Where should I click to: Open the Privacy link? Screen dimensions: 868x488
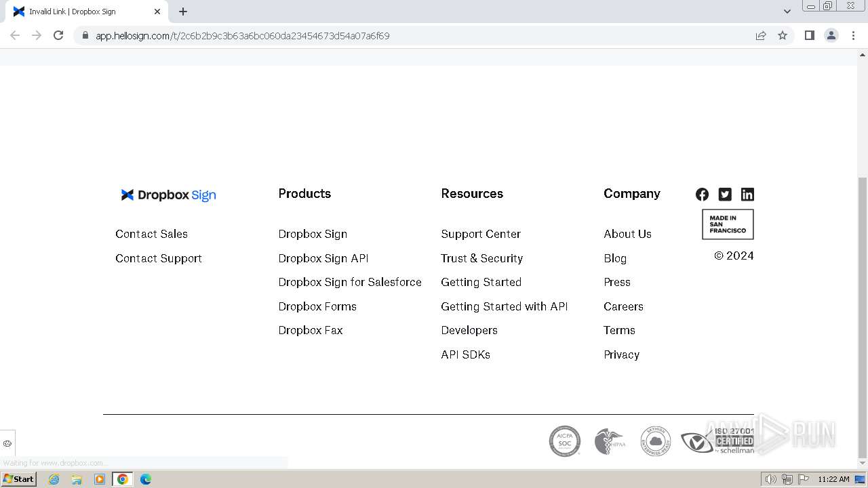pyautogui.click(x=621, y=354)
